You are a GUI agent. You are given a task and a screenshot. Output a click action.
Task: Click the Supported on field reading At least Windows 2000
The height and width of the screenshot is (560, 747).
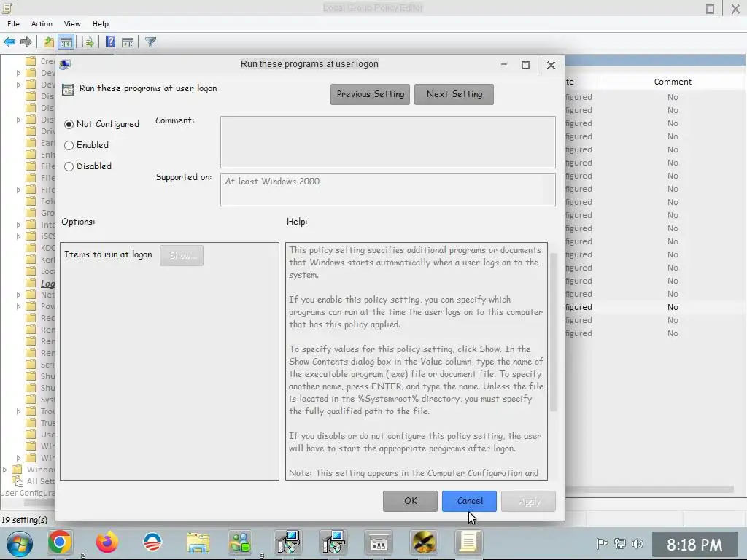(x=388, y=190)
